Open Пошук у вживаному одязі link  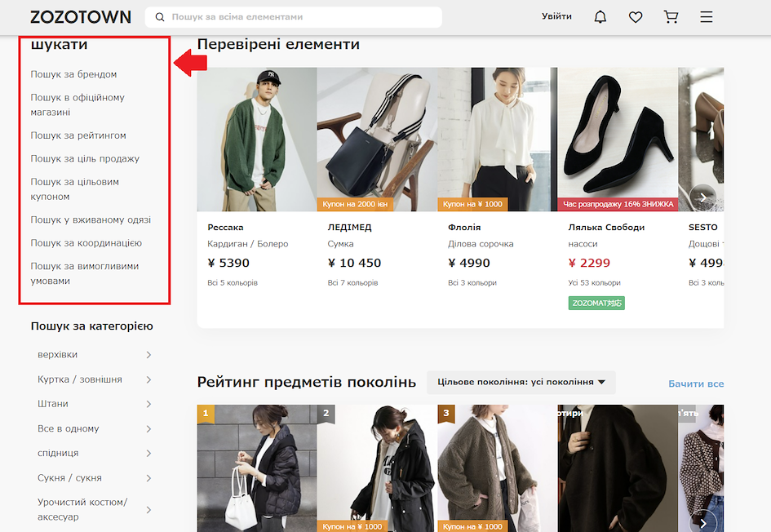91,219
